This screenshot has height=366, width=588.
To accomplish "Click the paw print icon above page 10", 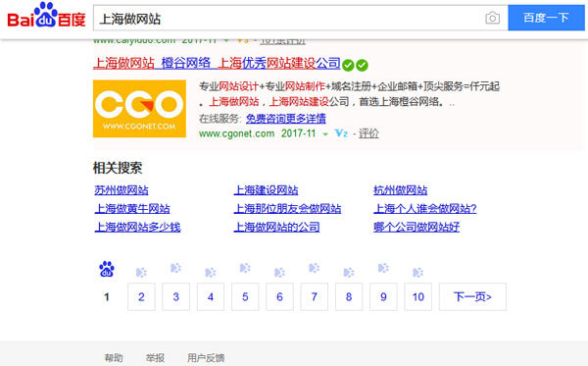I will [x=417, y=273].
